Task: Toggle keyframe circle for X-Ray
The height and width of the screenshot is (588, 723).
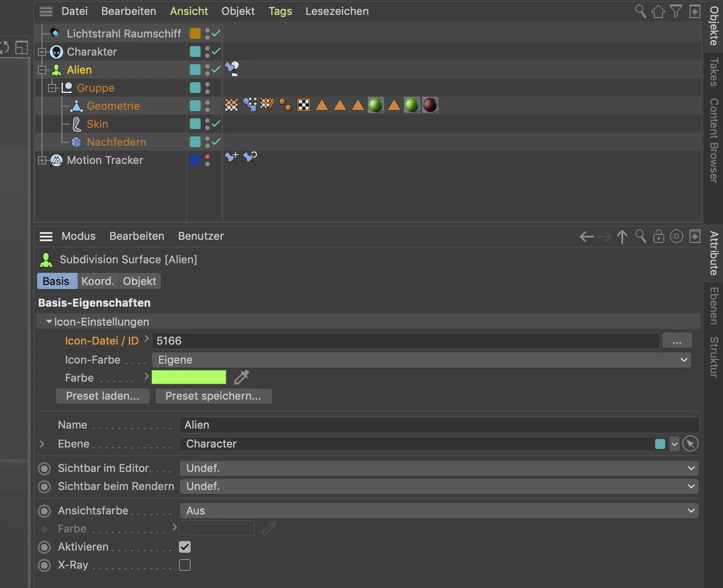Action: point(44,565)
